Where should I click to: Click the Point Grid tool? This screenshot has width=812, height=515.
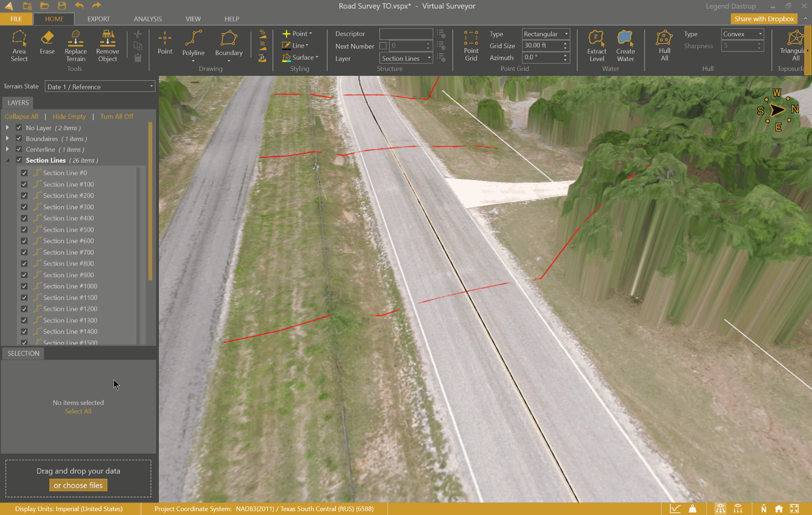point(471,46)
